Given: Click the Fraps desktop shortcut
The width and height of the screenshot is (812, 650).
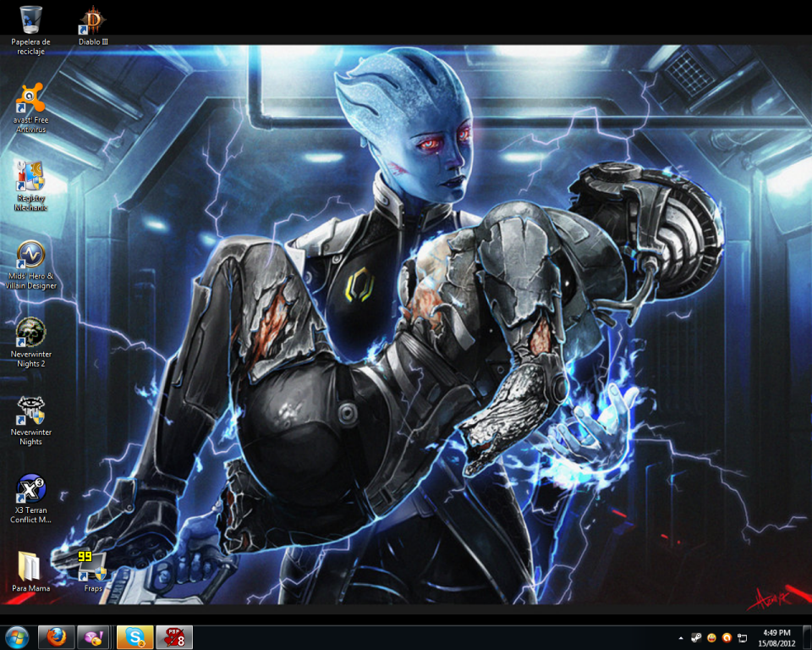Looking at the screenshot, I should point(92,566).
